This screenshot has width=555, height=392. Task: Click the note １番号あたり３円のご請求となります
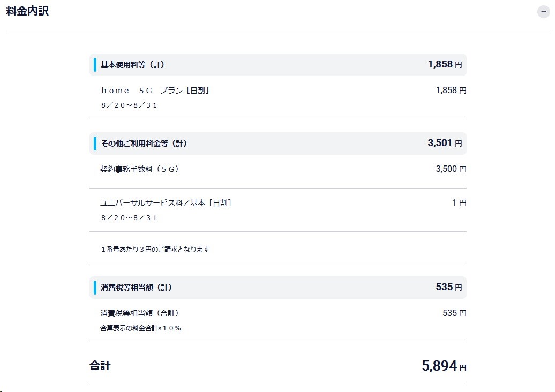[x=155, y=248]
